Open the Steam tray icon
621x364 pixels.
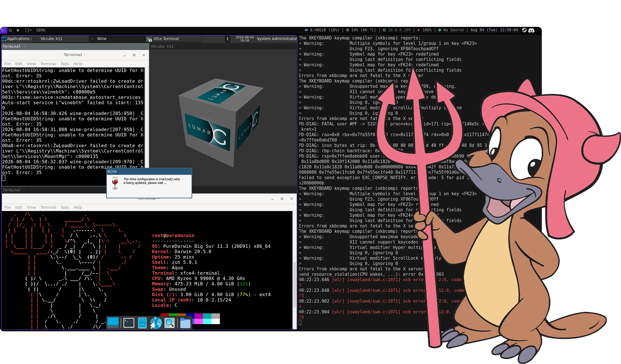pos(524,30)
